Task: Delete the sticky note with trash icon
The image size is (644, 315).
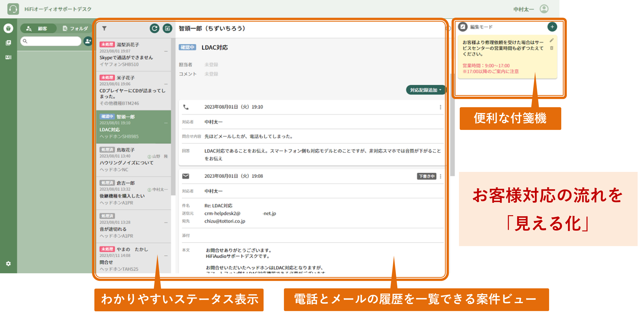Action: pyautogui.click(x=551, y=48)
